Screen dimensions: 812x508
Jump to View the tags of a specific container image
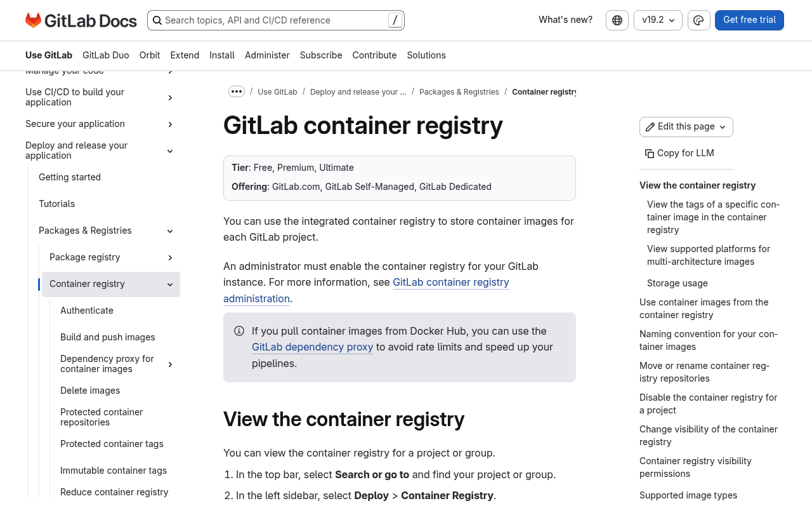pyautogui.click(x=713, y=217)
